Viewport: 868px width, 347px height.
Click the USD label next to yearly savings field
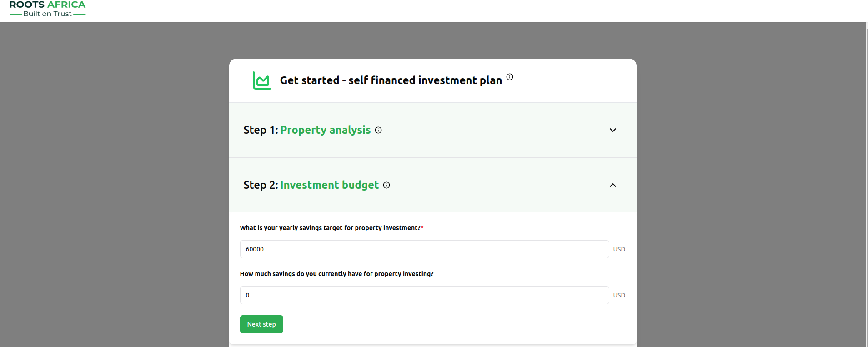pos(619,249)
